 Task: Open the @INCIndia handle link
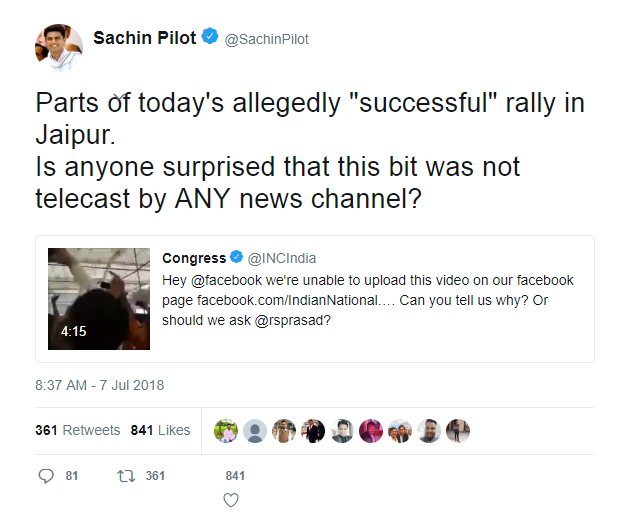(x=282, y=258)
